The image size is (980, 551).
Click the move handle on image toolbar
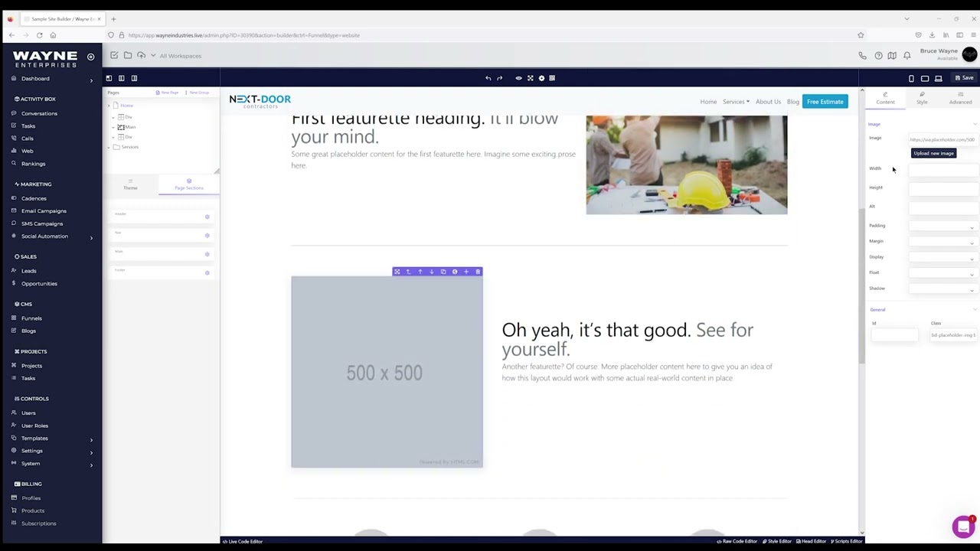coord(397,272)
